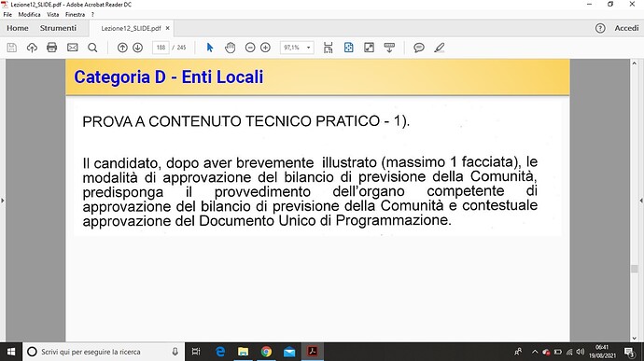Upload file to cloud icon
The image size is (644, 361).
tap(32, 48)
